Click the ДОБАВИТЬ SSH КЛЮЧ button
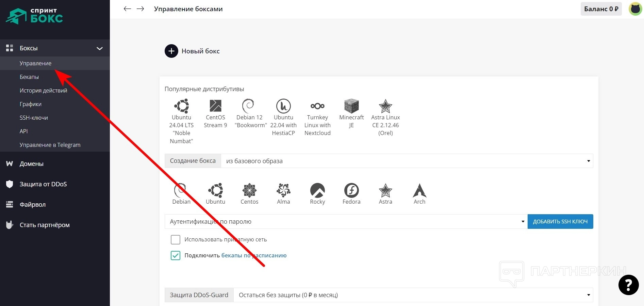 (560, 222)
